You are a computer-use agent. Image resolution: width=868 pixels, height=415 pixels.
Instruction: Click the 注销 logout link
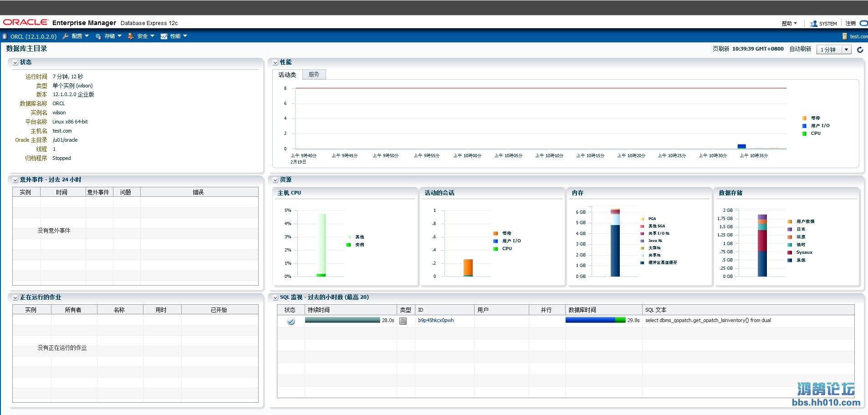pyautogui.click(x=851, y=23)
